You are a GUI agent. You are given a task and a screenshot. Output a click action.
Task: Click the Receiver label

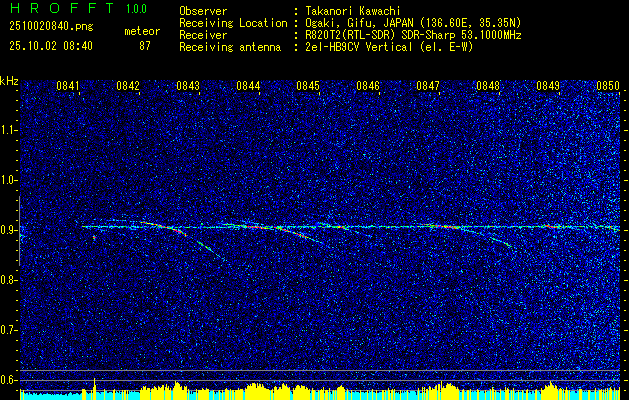203,35
